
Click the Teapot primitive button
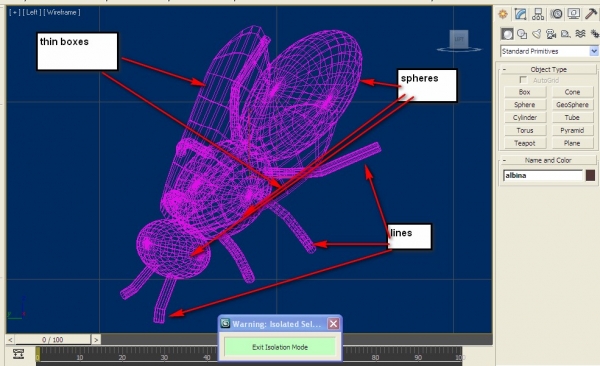click(x=525, y=143)
